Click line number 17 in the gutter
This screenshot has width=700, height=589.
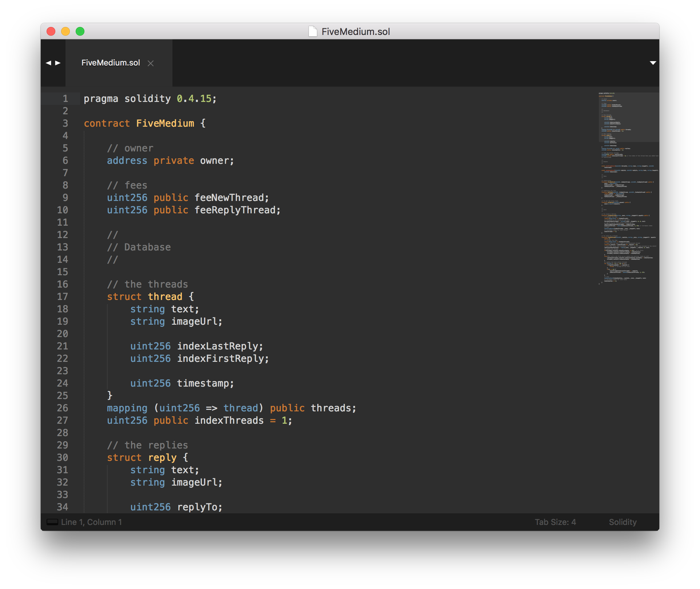63,297
